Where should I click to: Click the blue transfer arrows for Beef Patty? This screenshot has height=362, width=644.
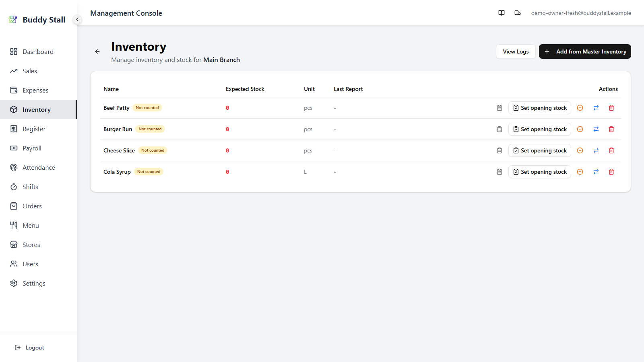pyautogui.click(x=596, y=108)
